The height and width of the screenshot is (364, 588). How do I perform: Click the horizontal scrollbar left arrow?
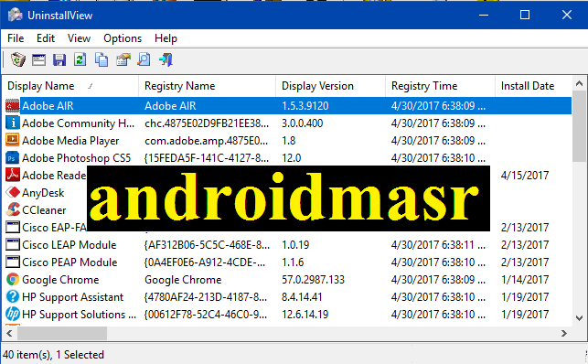(x=9, y=333)
